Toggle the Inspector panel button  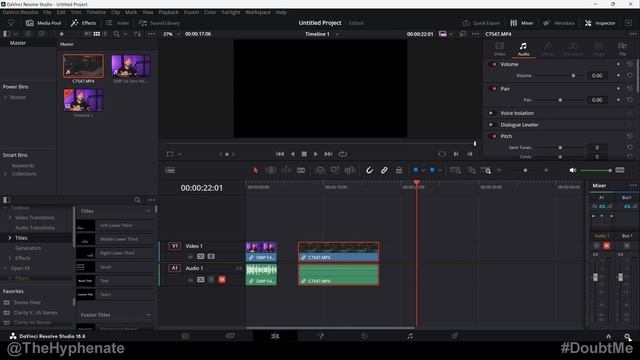point(600,23)
